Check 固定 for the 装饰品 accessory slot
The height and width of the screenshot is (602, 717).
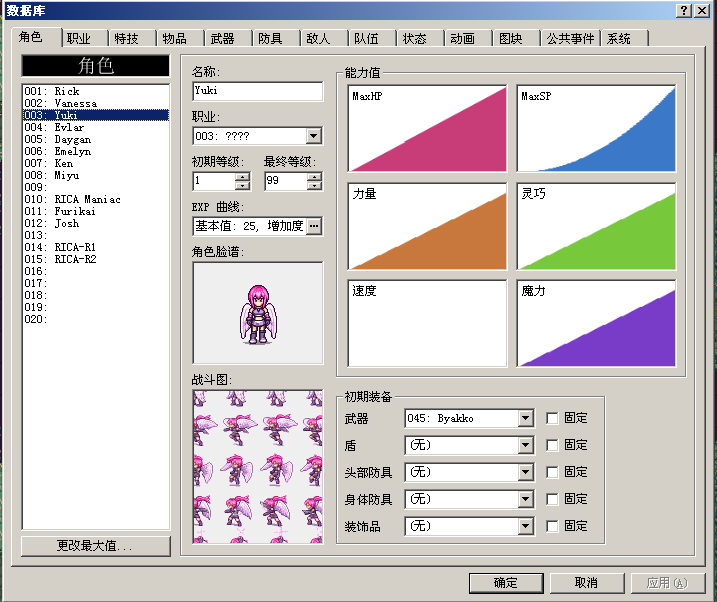pyautogui.click(x=552, y=526)
